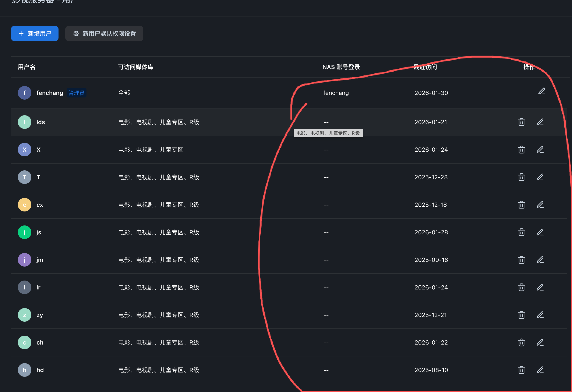Click pencil icon for user zy
The image size is (572, 392).
[x=540, y=315]
